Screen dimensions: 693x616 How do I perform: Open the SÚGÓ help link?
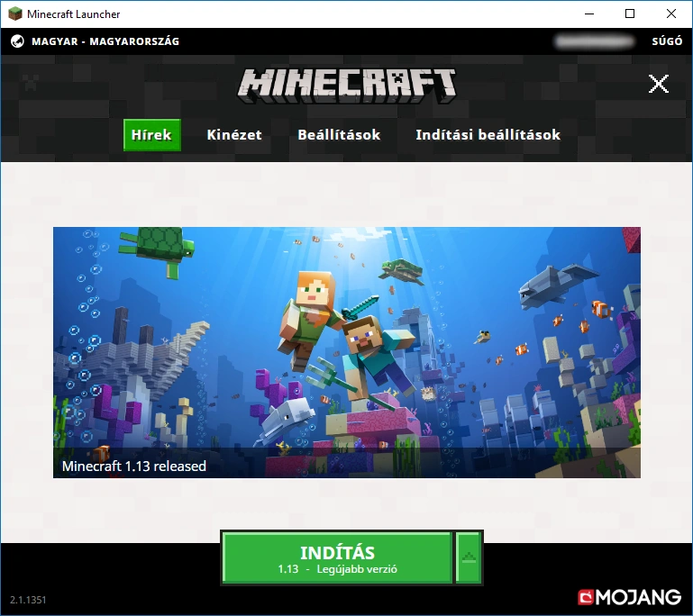pyautogui.click(x=667, y=41)
